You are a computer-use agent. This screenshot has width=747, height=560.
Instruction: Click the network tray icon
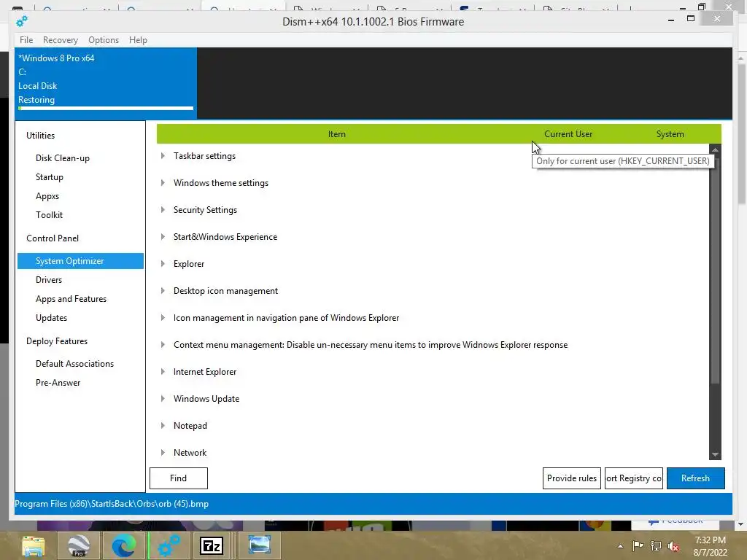click(656, 545)
